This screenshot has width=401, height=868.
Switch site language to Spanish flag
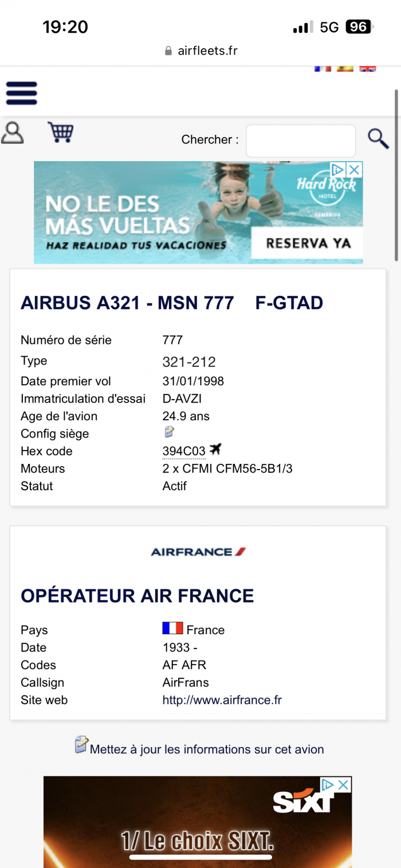point(345,69)
